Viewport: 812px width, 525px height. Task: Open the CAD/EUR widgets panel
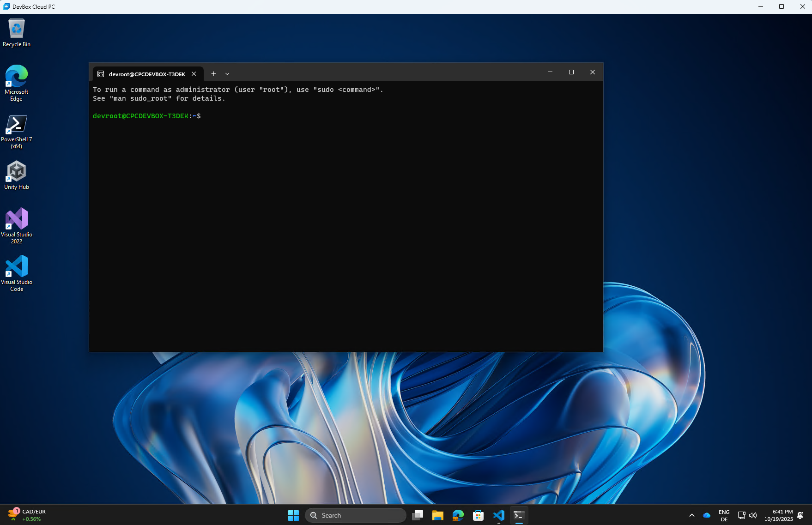pos(28,515)
